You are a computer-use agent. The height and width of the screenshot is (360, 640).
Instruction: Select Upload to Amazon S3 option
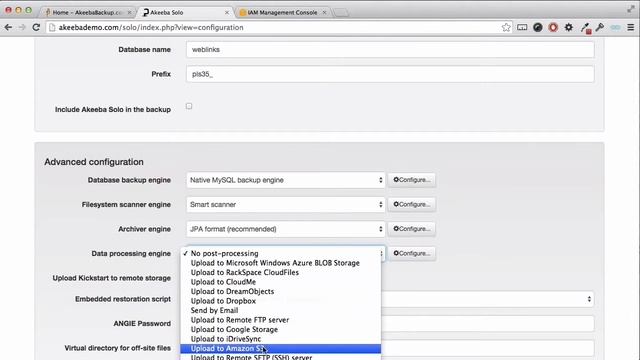pos(281,349)
